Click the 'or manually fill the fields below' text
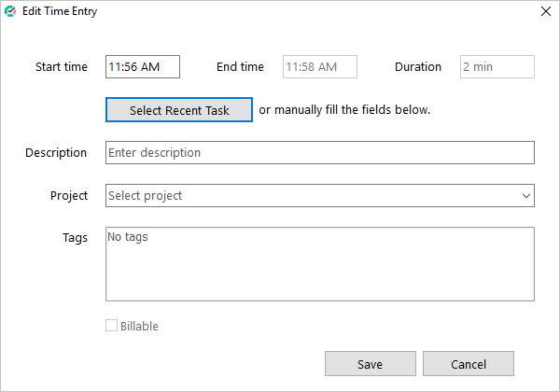This screenshot has height=392, width=560. pos(344,109)
